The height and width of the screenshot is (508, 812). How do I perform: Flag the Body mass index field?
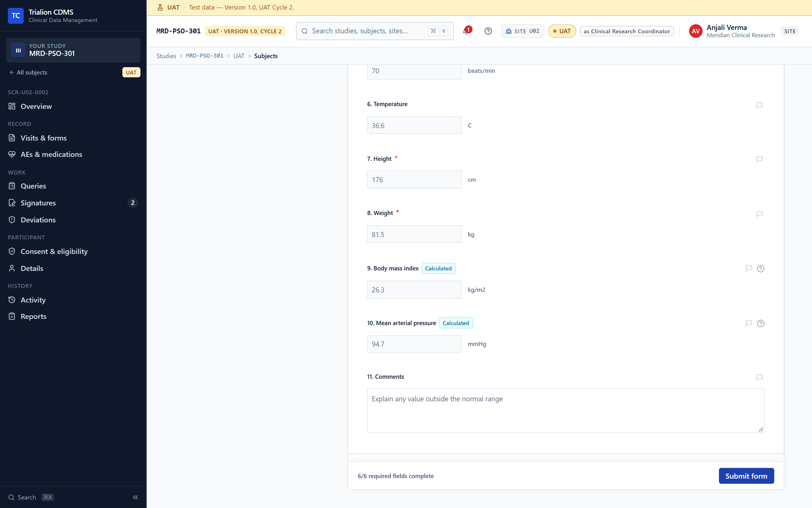pos(749,268)
